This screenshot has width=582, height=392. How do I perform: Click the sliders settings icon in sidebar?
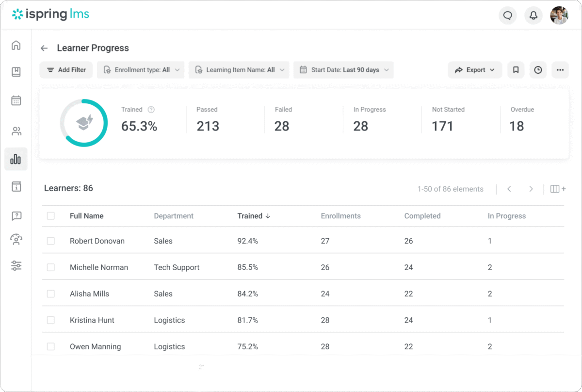[16, 265]
